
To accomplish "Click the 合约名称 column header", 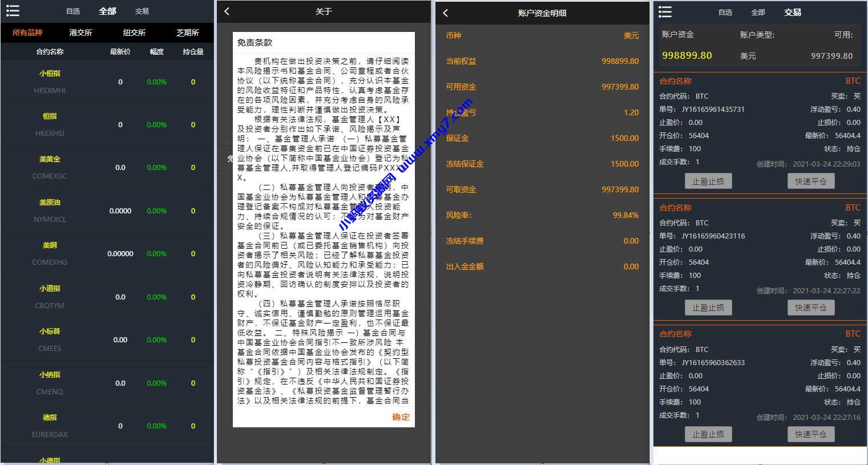I will [x=50, y=52].
